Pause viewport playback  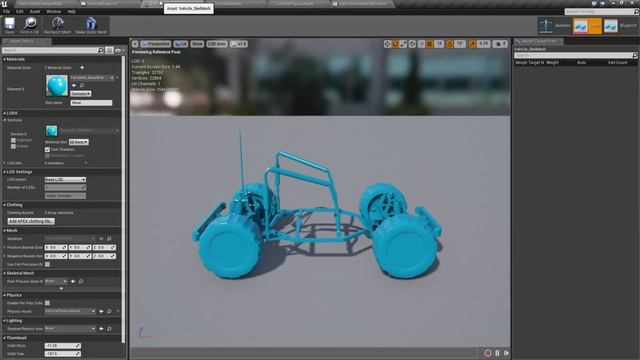[x=497, y=353]
